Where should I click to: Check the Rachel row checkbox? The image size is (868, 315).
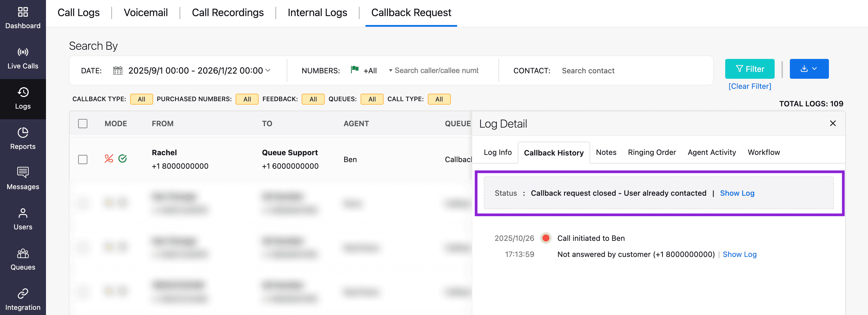coord(82,159)
